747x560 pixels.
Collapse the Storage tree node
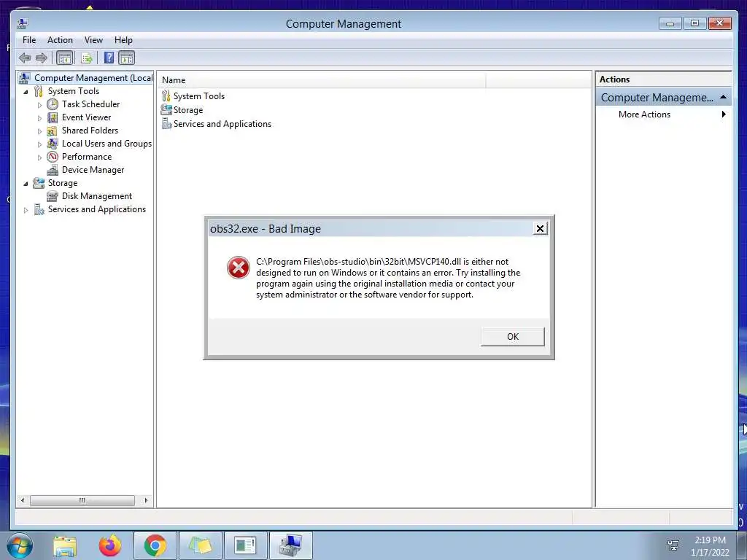point(26,183)
